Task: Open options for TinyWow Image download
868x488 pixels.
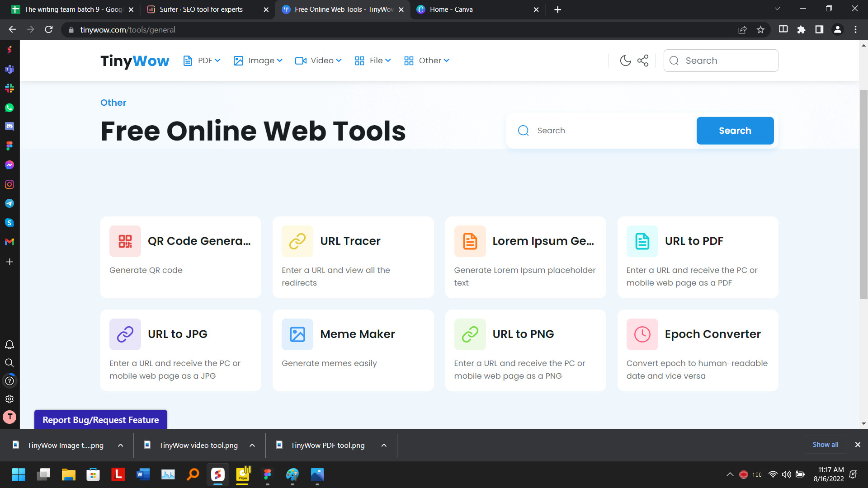Action: pyautogui.click(x=121, y=446)
